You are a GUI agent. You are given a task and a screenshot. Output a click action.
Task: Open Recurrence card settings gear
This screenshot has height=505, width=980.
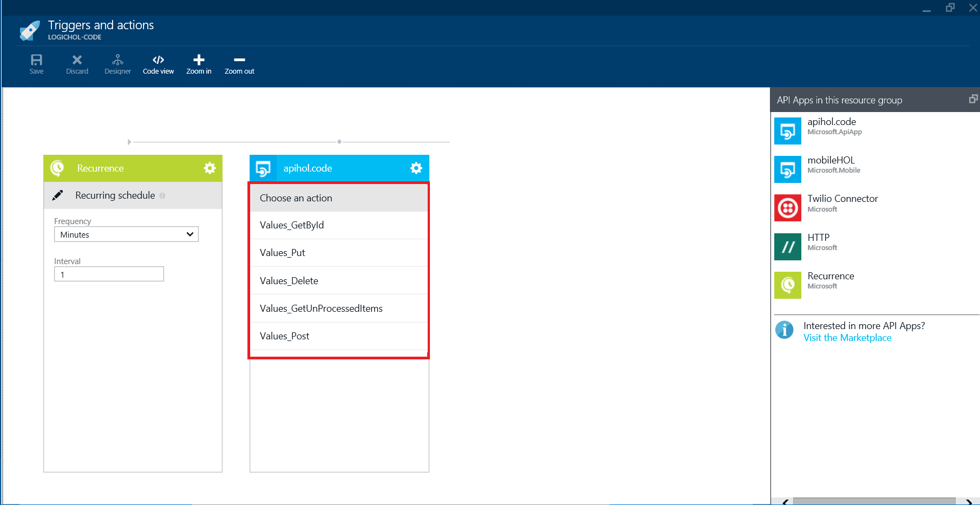210,168
